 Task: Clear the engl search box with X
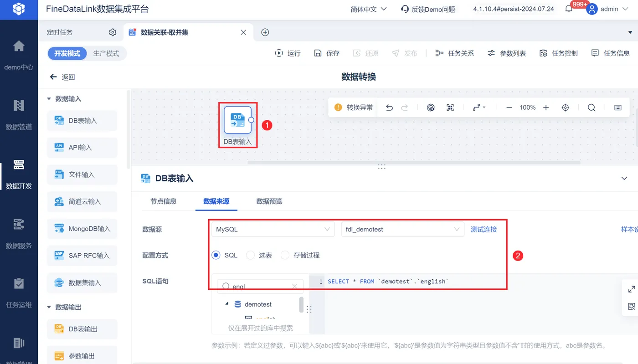click(294, 287)
